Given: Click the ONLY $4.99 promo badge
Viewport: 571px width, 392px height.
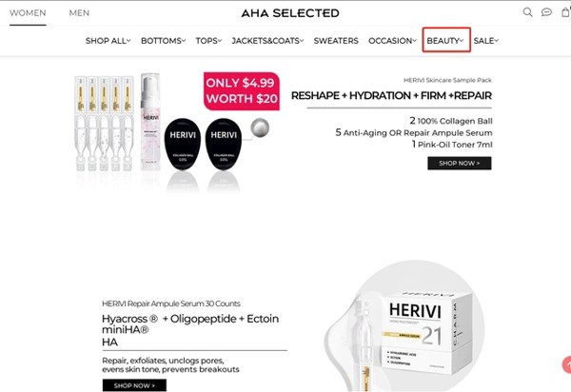Looking at the screenshot, I should pos(242,91).
